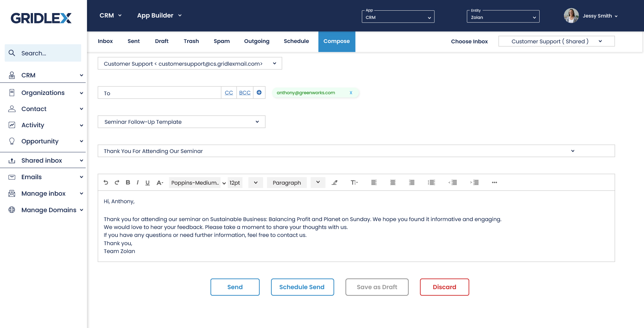Expand the Seminar Follow-Up Template dropdown
Screen dimensions: 644x328
[181, 121]
